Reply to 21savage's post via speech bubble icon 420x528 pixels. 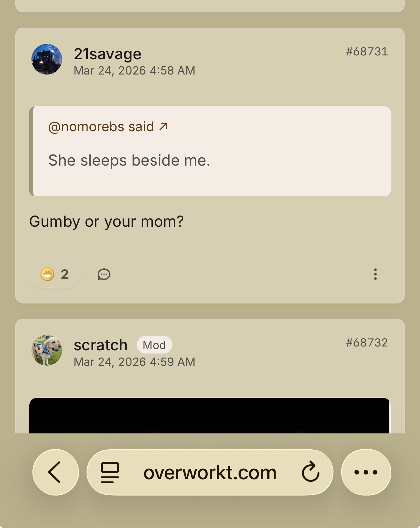coord(104,274)
